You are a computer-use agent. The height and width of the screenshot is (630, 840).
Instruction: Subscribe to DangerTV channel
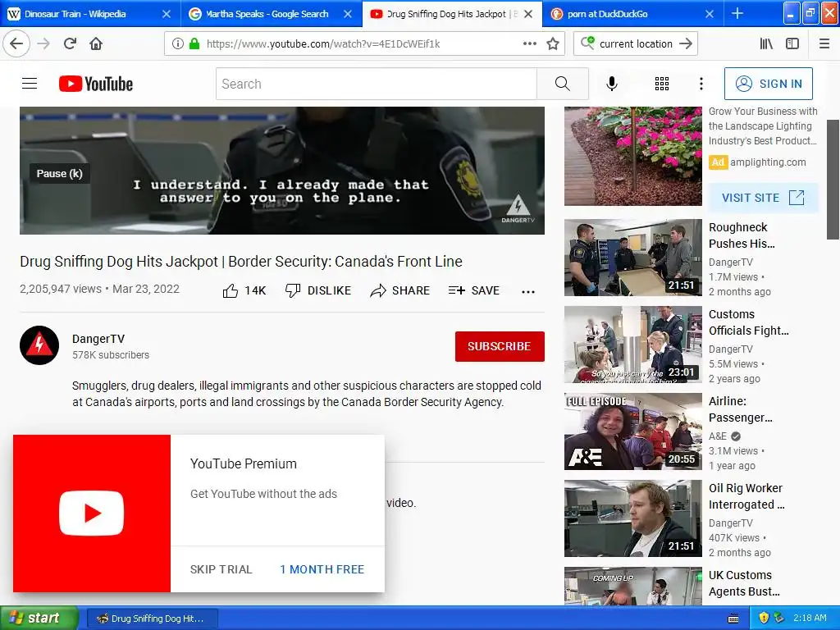pos(500,346)
